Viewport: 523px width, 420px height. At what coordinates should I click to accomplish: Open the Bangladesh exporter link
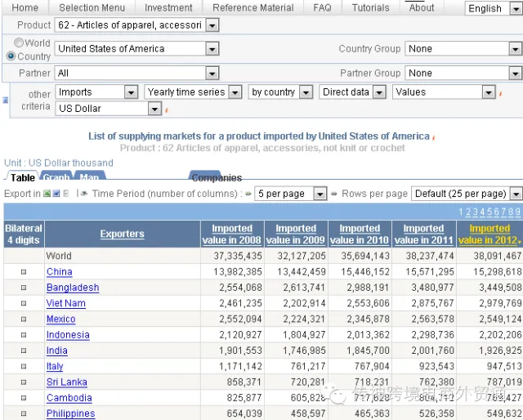73,288
